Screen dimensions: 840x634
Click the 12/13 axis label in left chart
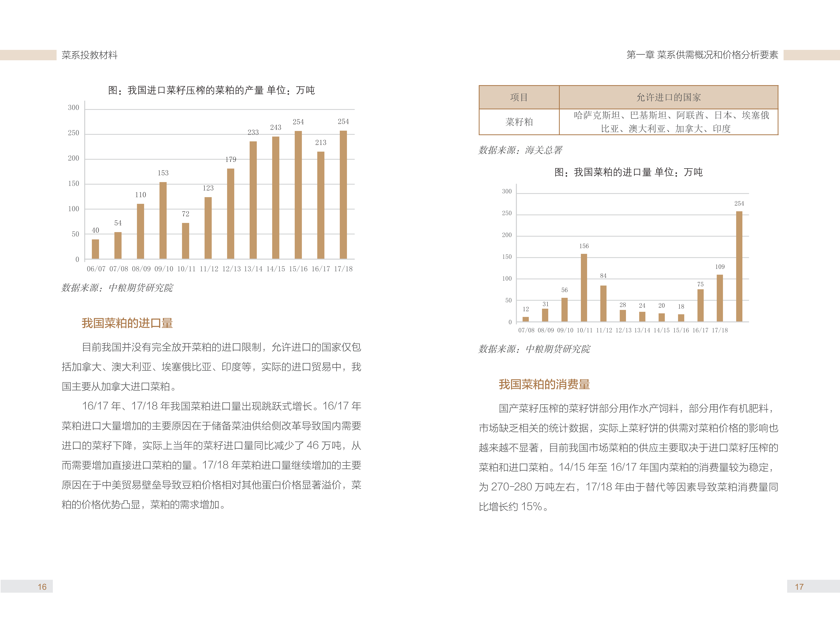231,269
